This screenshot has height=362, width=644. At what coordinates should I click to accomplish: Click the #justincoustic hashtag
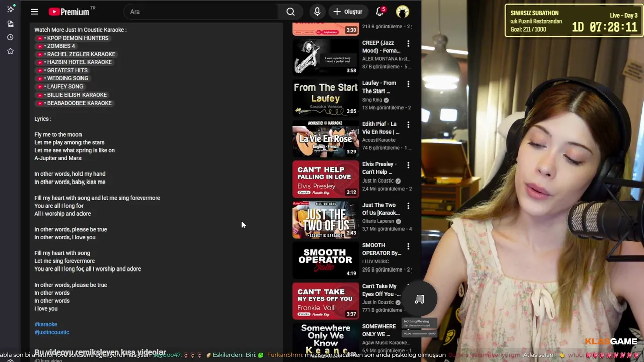(x=52, y=332)
